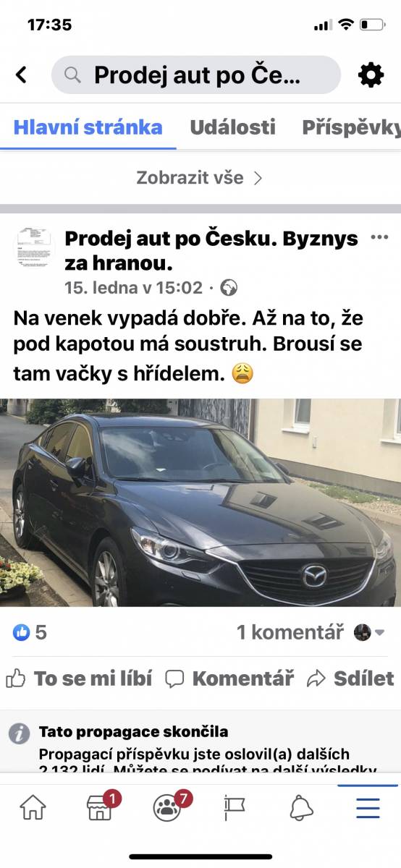401x868 pixels.
Task: Switch to Události tab
Action: (x=232, y=127)
